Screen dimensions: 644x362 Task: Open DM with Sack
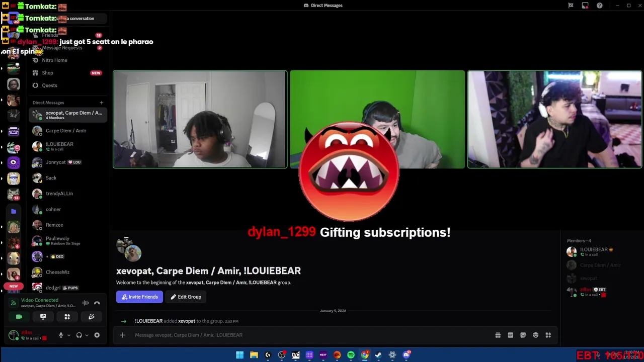coord(67,178)
